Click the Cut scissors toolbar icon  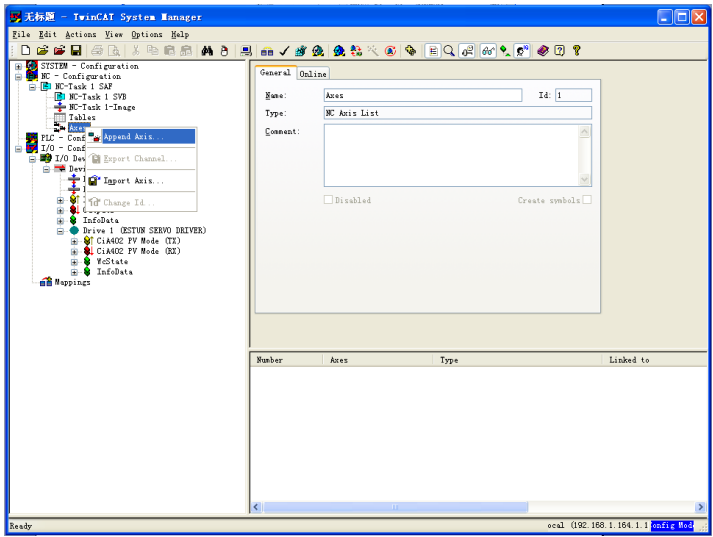136,51
